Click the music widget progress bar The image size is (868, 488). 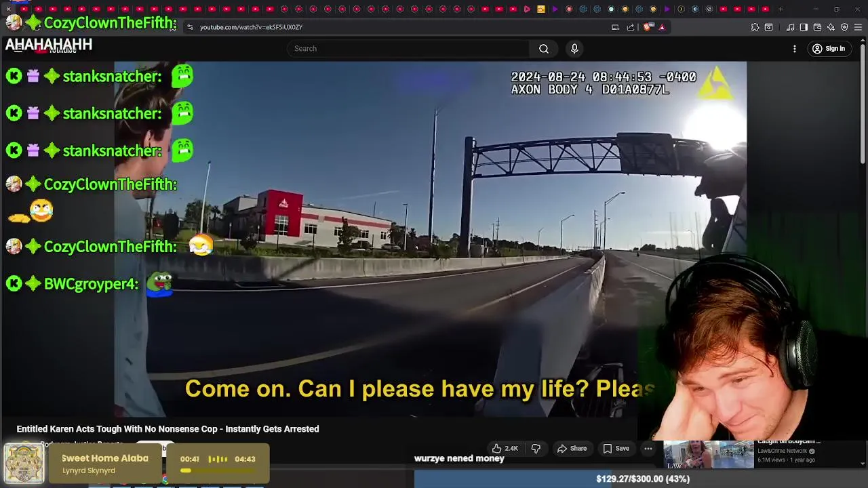coord(217,470)
